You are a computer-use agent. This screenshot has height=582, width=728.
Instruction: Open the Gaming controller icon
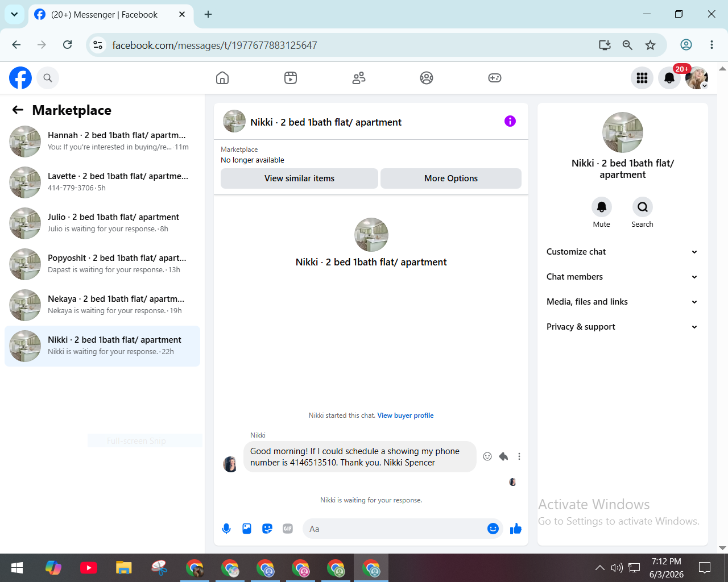(495, 78)
